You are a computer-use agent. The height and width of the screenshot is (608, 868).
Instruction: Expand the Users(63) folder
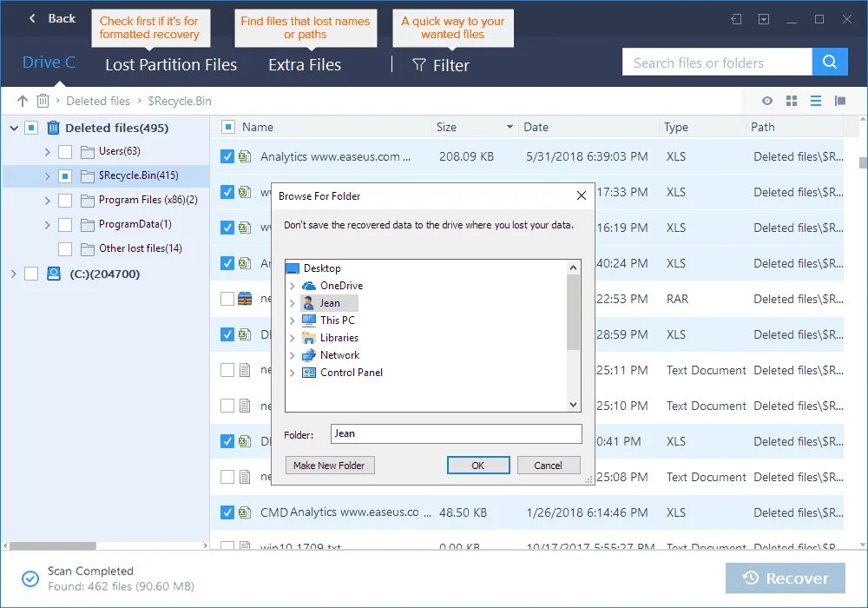(47, 152)
